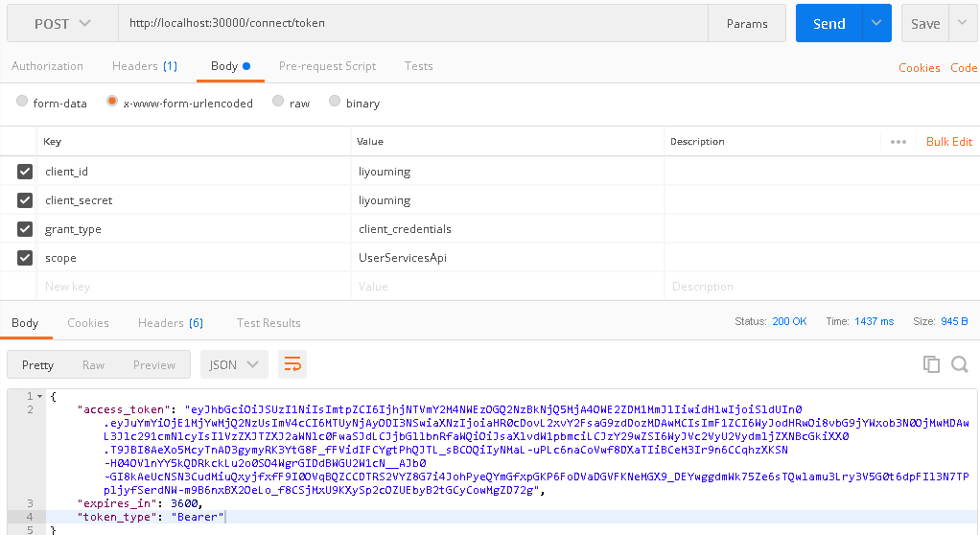Image resolution: width=980 pixels, height=535 pixels.
Task: Open the Pre-request Script tab
Action: tap(328, 66)
